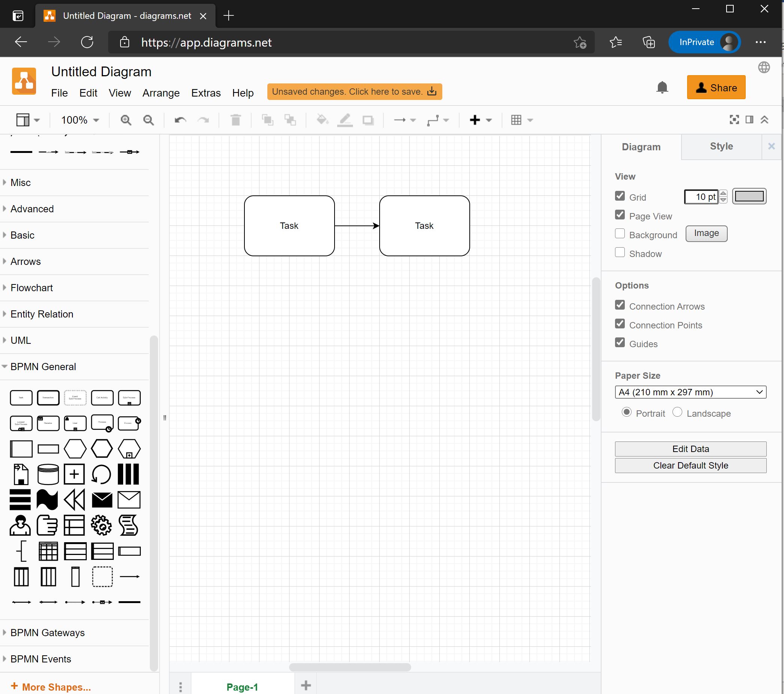The width and height of the screenshot is (784, 694).
Task: Open the notifications bell
Action: coord(662,88)
